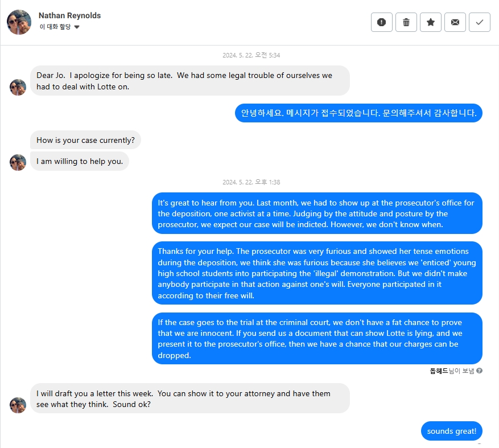The image size is (499, 448).
Task: Click the '돕헤드' sender name
Action: point(439,371)
